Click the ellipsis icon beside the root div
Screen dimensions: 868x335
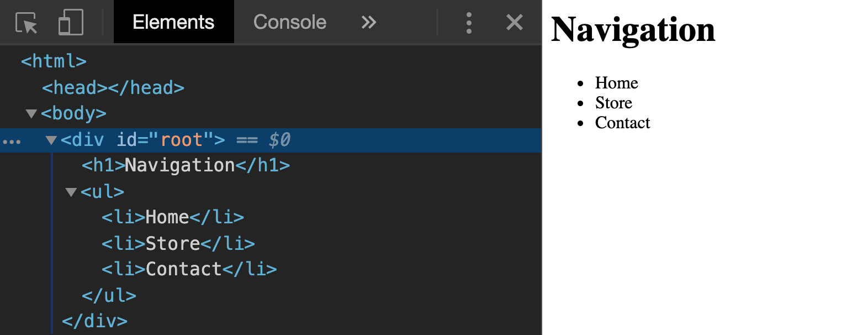click(x=12, y=141)
